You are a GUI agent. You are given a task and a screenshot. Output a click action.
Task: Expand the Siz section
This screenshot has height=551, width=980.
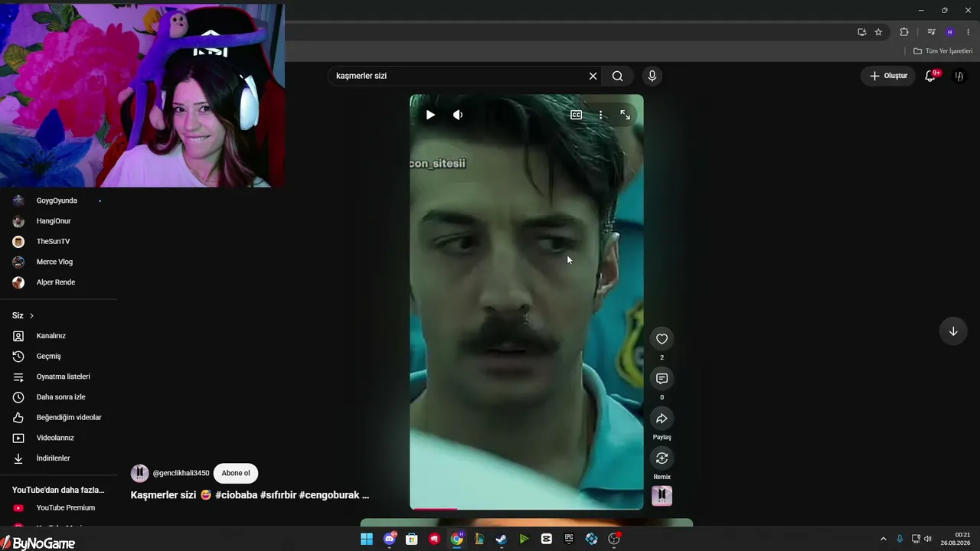(x=23, y=315)
